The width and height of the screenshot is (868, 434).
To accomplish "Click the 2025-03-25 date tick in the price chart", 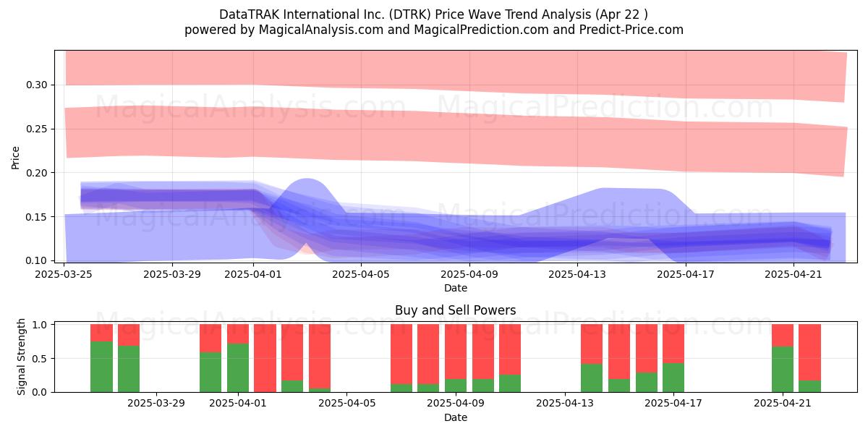I will click(x=64, y=274).
